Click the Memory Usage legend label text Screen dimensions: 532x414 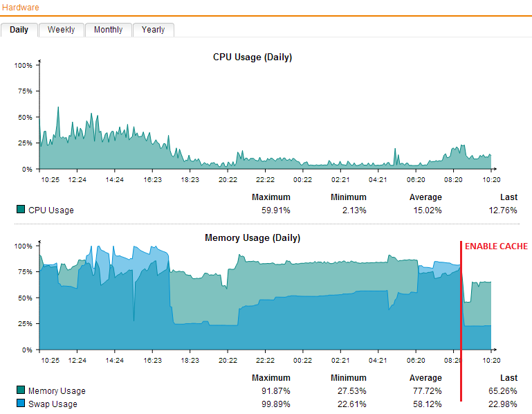(57, 392)
